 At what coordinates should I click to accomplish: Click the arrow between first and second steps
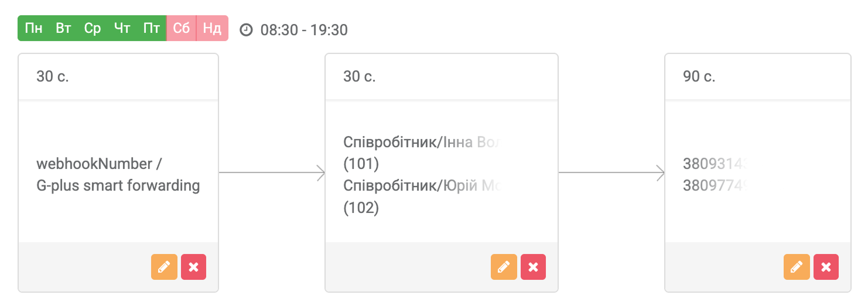[271, 172]
